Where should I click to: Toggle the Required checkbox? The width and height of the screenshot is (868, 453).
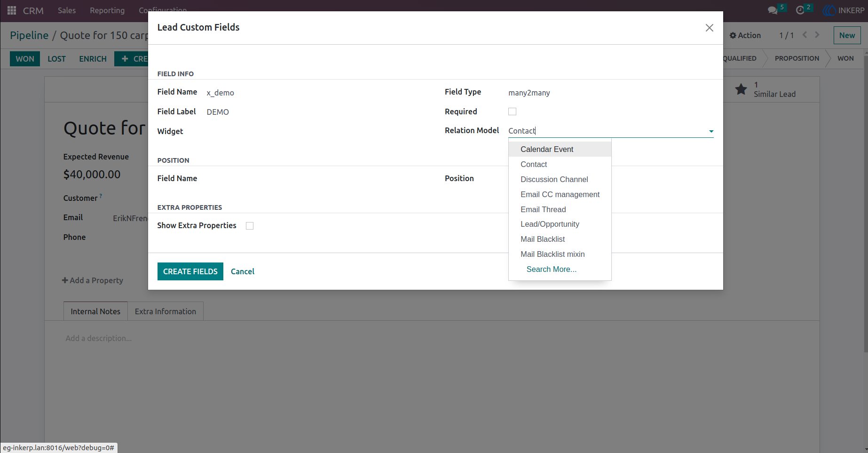pyautogui.click(x=512, y=111)
